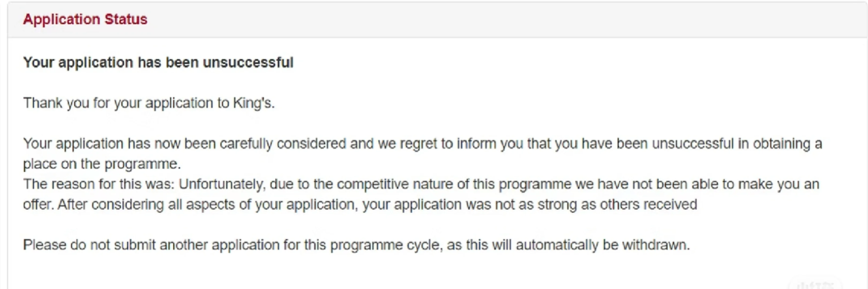Click the word 'King's' in the thank-you line
This screenshot has width=868, height=289.
(x=254, y=103)
